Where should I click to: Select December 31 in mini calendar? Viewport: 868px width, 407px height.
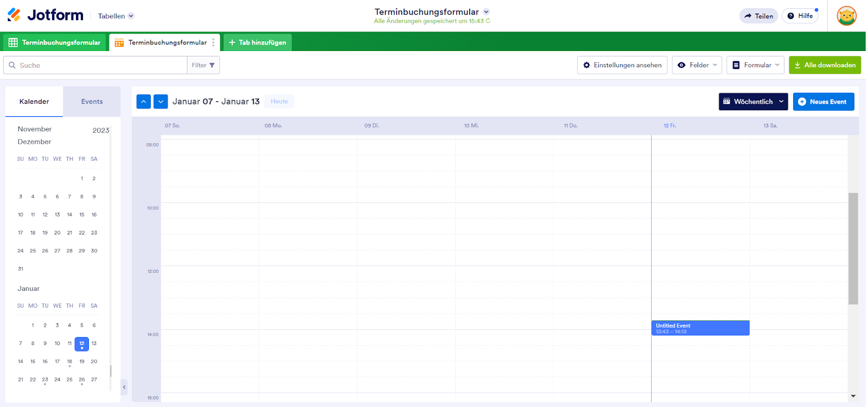pos(21,269)
